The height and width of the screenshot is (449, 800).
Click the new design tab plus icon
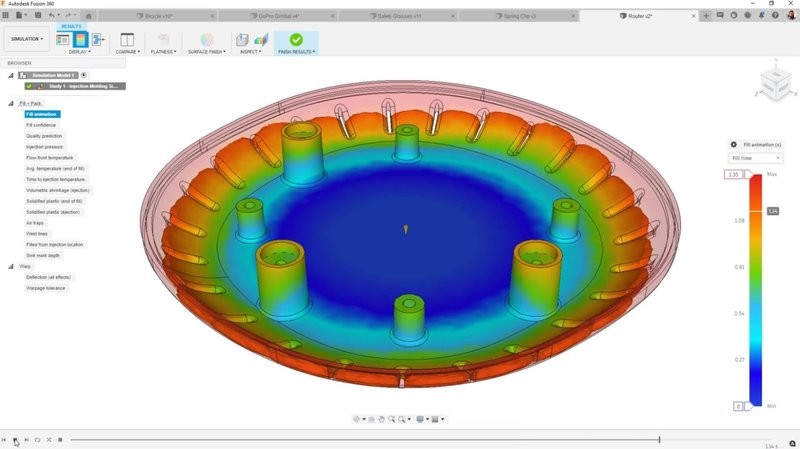tap(707, 16)
